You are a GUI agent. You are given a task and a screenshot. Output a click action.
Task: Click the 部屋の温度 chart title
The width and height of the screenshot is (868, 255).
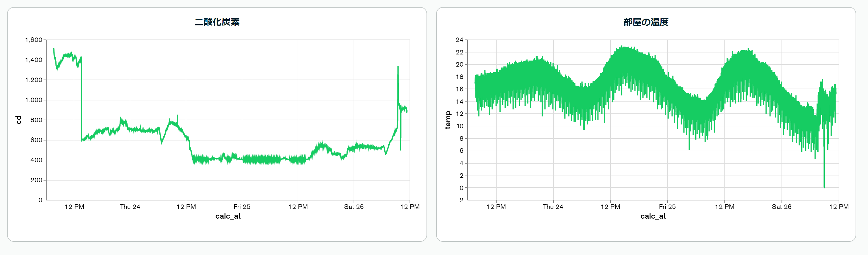(646, 22)
